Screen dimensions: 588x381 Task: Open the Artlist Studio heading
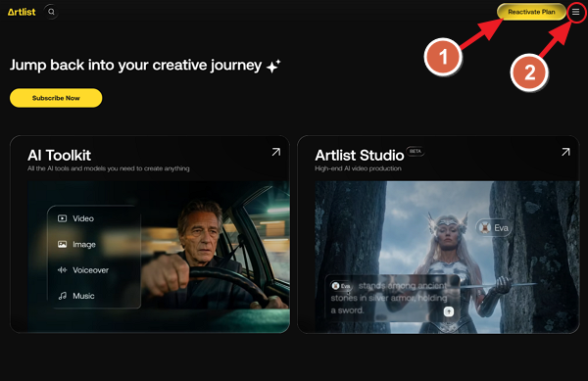coord(360,155)
